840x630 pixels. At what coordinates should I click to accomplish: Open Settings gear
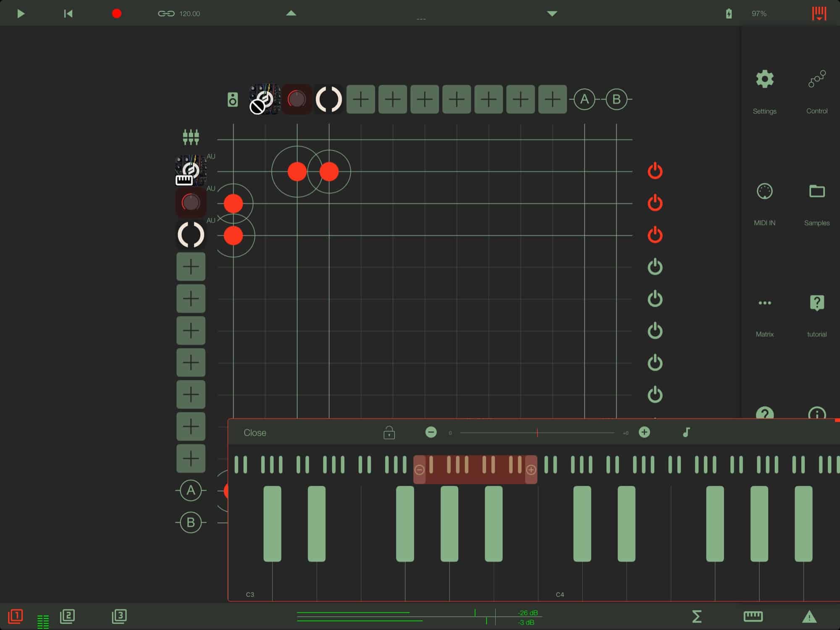pos(764,79)
